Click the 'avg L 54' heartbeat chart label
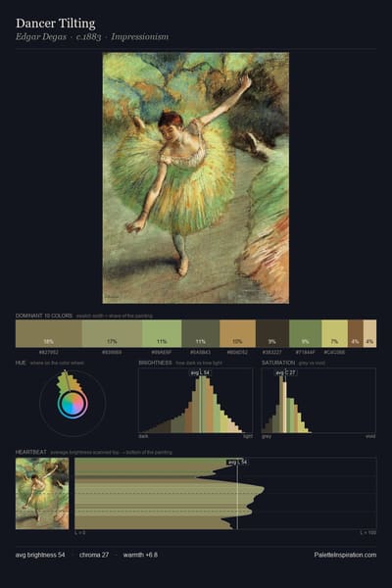The width and height of the screenshot is (392, 588). (237, 463)
